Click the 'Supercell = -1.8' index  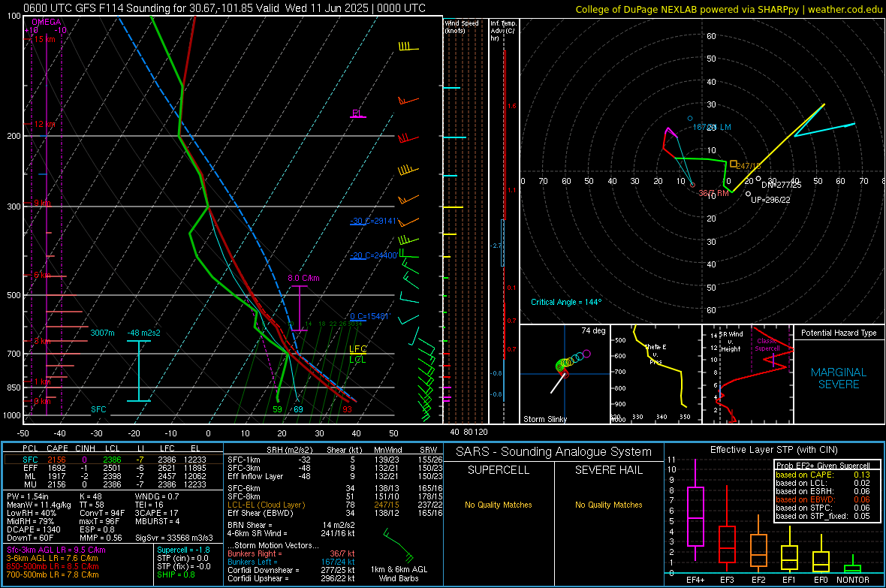click(184, 550)
